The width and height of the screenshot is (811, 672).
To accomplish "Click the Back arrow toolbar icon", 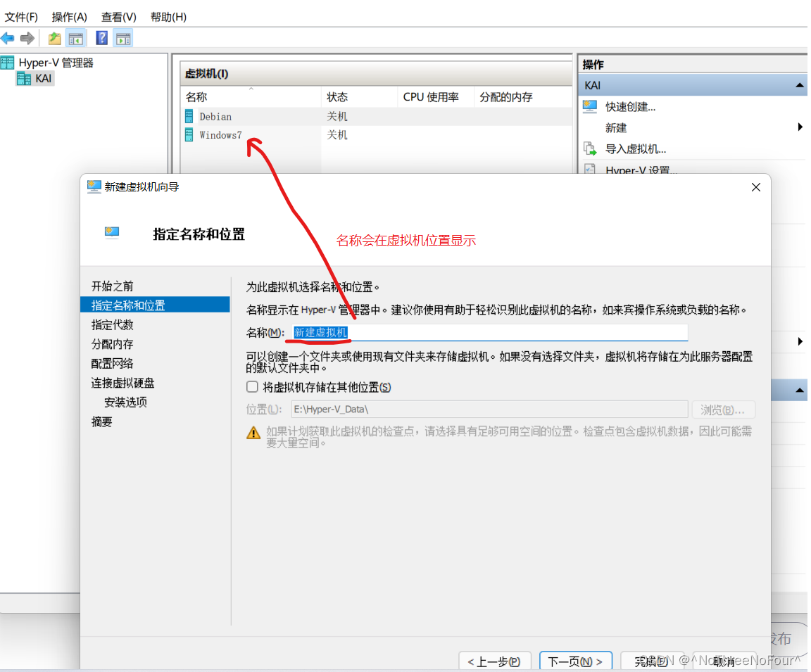I will [8, 38].
